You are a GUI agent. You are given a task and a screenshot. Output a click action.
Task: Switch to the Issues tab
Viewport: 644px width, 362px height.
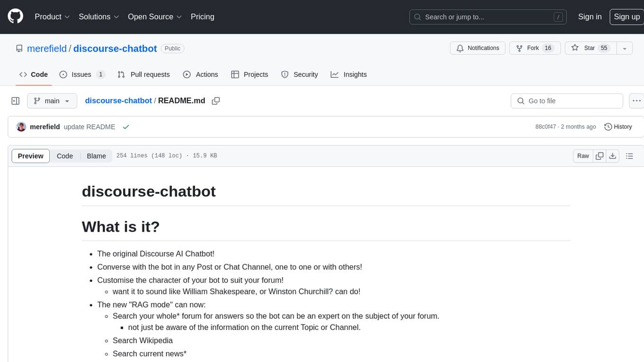[82, 74]
